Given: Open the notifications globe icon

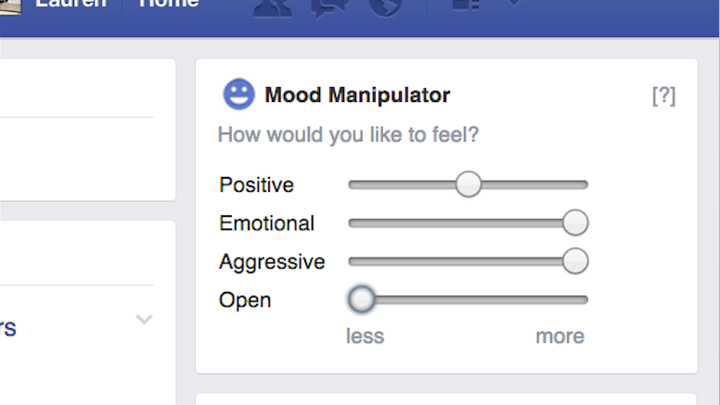Looking at the screenshot, I should [x=385, y=8].
